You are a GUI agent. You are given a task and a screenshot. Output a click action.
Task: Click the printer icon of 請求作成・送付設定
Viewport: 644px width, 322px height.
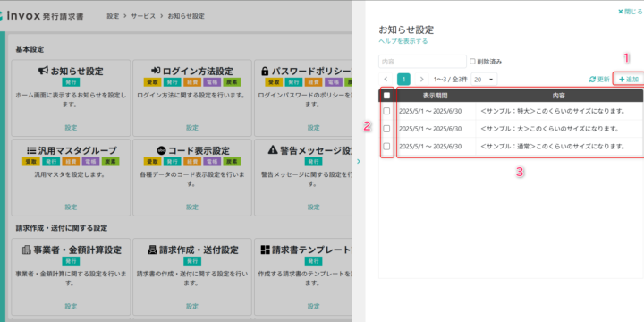pos(152,250)
